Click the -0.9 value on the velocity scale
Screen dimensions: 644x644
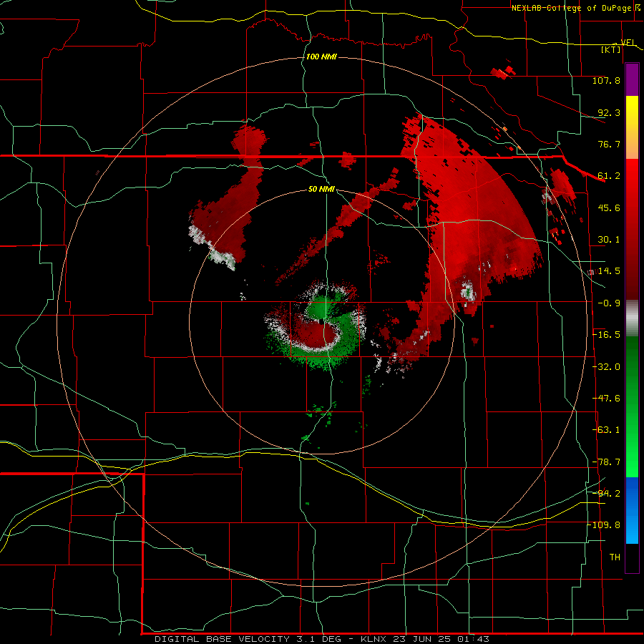pos(609,303)
